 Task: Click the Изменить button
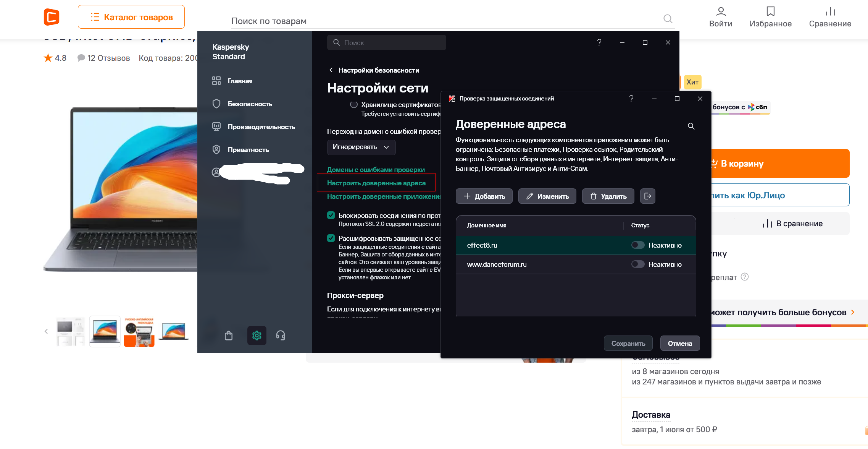547,196
